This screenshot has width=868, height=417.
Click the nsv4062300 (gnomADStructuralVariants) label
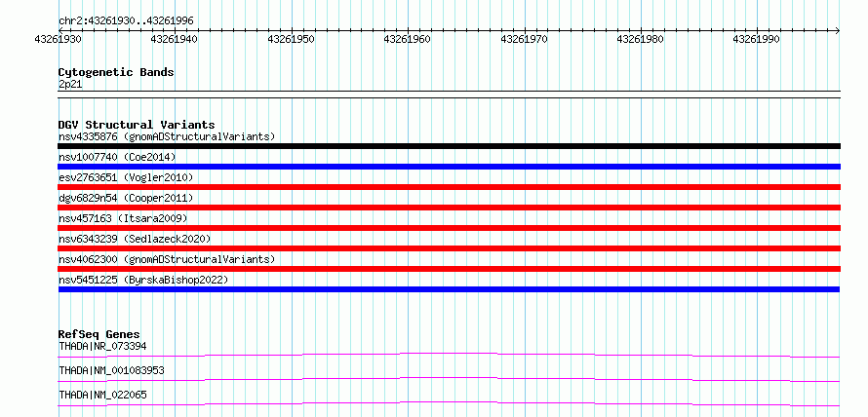click(167, 259)
